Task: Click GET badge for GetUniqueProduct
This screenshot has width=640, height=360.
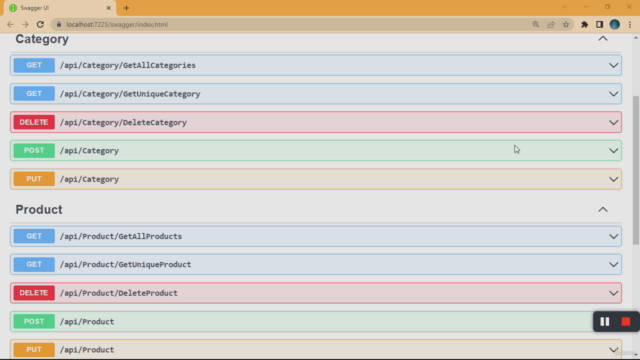Action: (34, 264)
